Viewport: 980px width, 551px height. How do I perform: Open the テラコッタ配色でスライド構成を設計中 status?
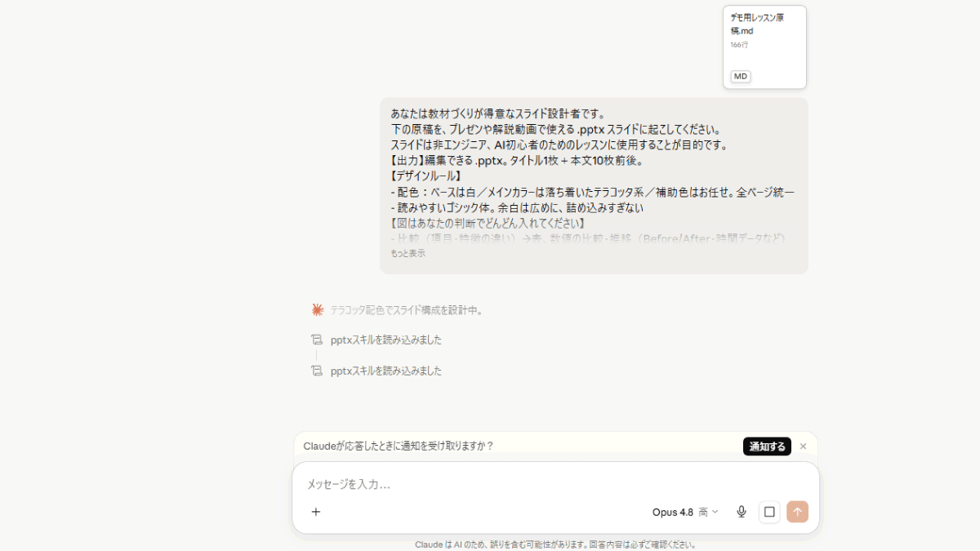coord(407,310)
